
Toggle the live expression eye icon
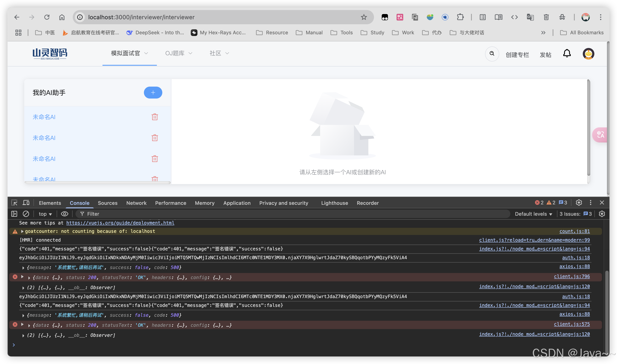[64, 214]
